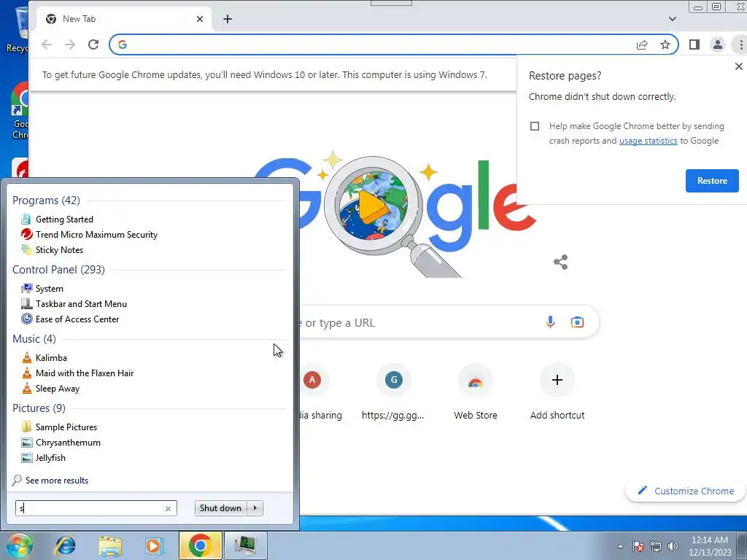
Task: Launch Trend Micro Maximum Security
Action: (88, 235)
